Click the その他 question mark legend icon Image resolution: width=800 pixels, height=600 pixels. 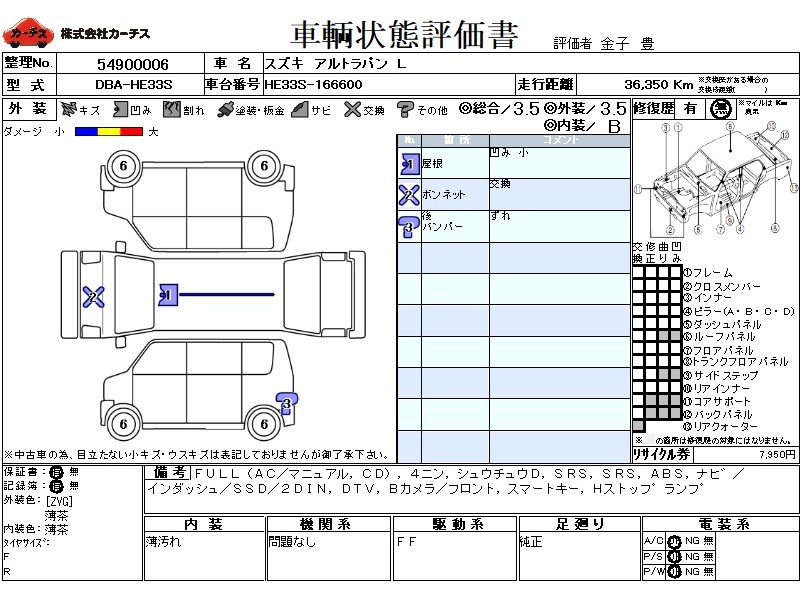[405, 109]
